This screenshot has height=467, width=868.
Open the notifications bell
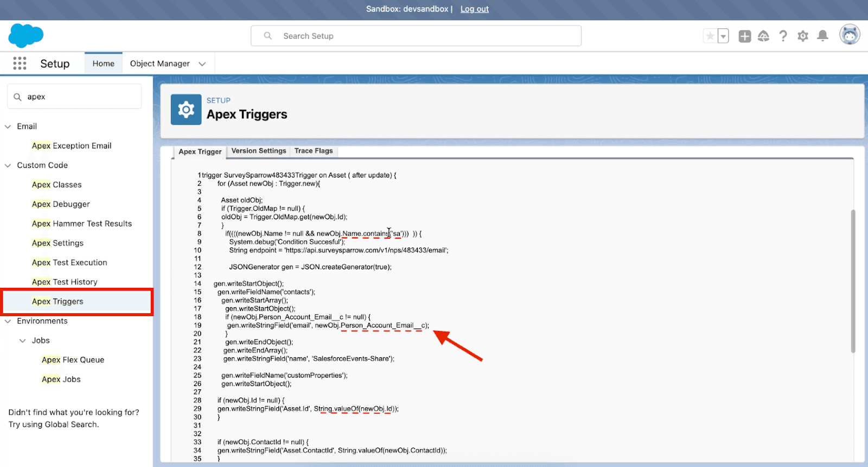(x=822, y=36)
